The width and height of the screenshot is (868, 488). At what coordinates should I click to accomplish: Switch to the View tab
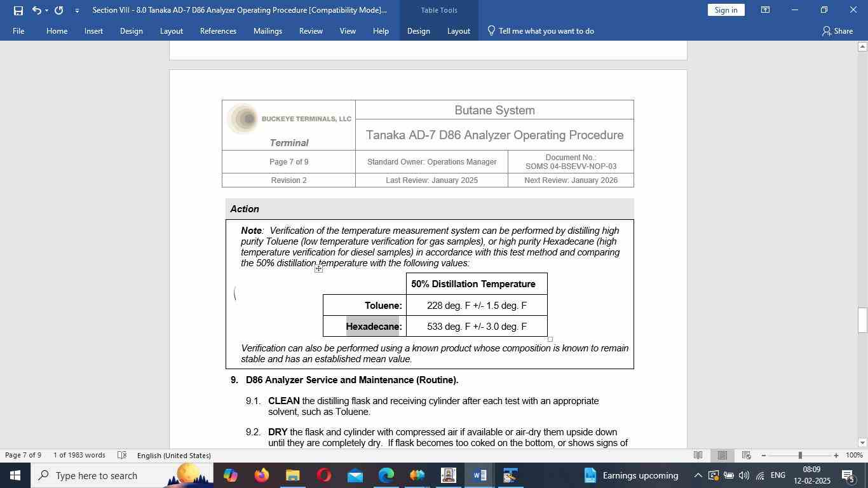[348, 31]
